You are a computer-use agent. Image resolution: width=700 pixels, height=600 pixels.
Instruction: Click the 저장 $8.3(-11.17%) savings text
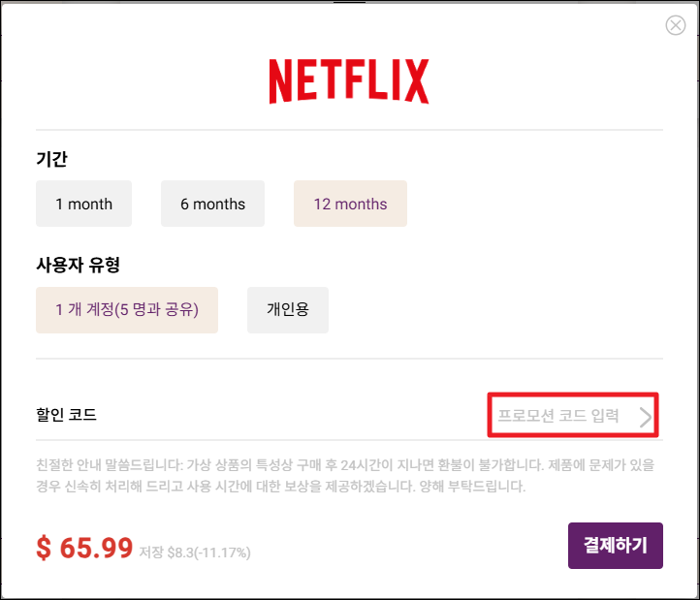click(x=195, y=553)
